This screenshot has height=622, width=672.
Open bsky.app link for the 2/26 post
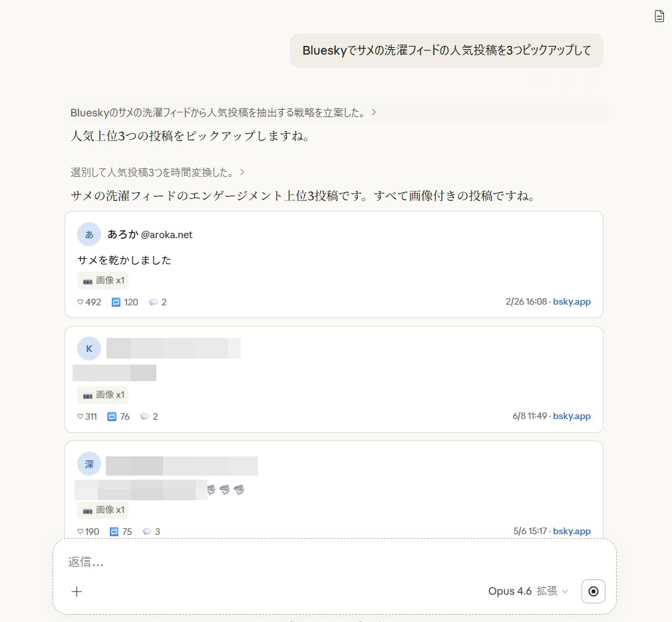[572, 301]
